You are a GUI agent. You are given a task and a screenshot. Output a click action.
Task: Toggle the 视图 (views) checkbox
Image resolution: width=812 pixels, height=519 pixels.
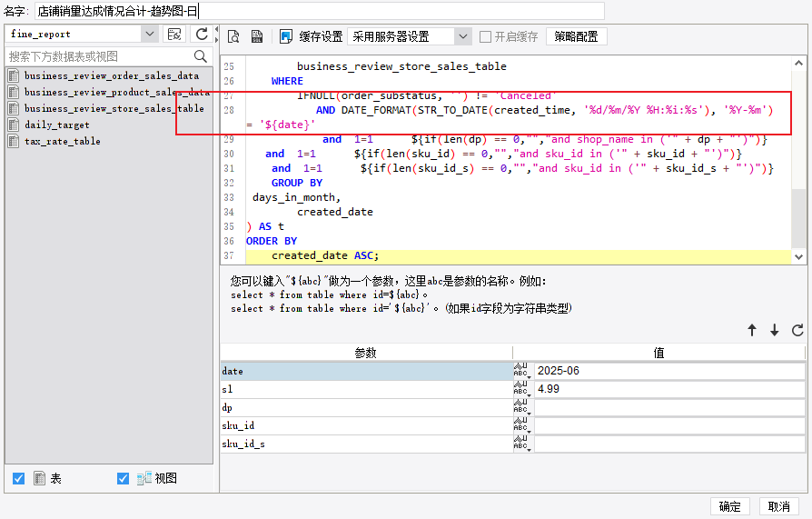124,478
